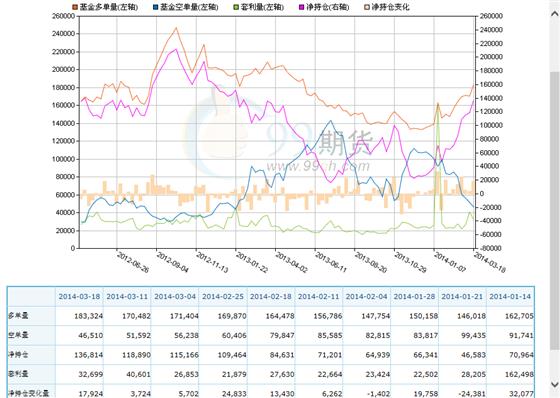Select the 2014-03-11 column header
The image size is (560, 398).
(x=127, y=297)
